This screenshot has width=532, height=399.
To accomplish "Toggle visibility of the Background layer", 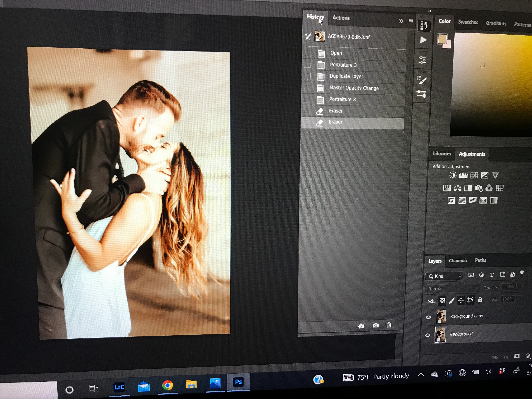I will (427, 335).
